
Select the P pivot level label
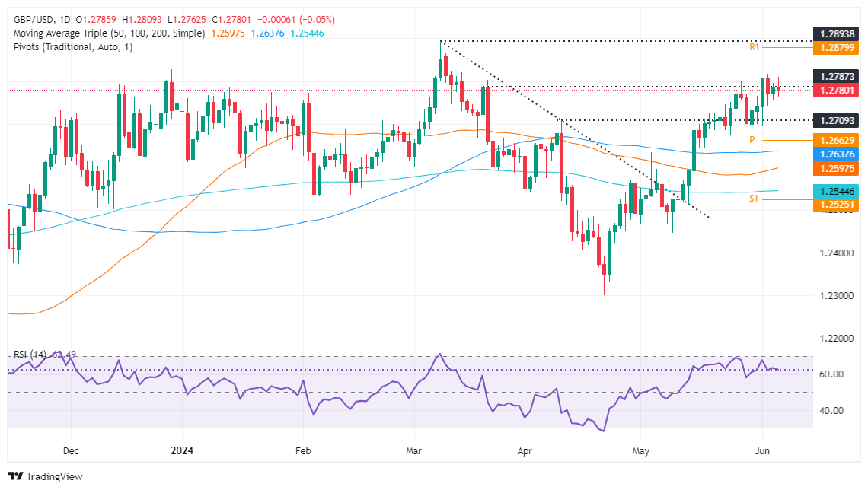752,140
